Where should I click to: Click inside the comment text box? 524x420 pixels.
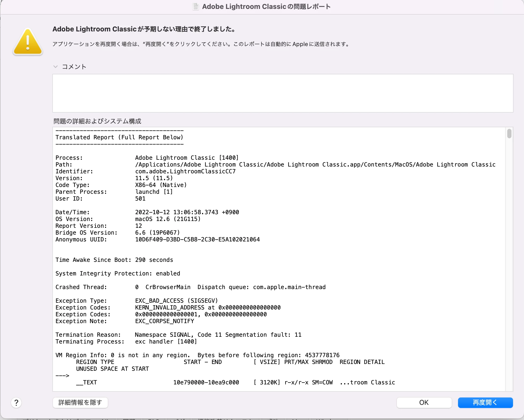point(283,93)
